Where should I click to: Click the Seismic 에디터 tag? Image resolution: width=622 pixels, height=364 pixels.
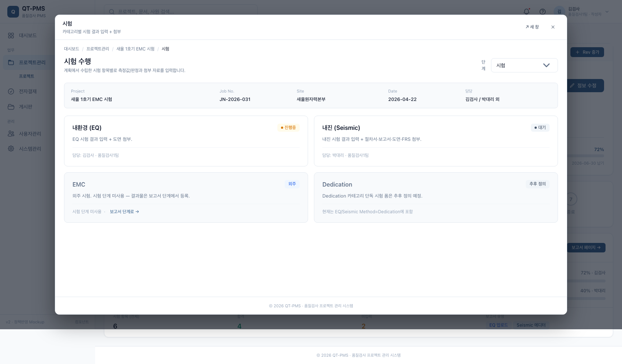[531, 325]
